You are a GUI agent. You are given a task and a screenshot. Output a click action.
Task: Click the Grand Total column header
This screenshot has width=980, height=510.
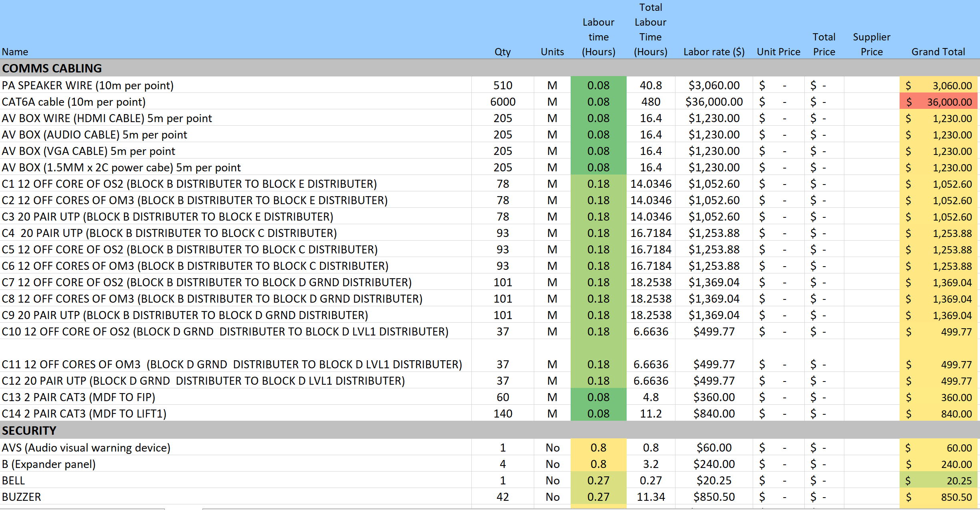938,52
